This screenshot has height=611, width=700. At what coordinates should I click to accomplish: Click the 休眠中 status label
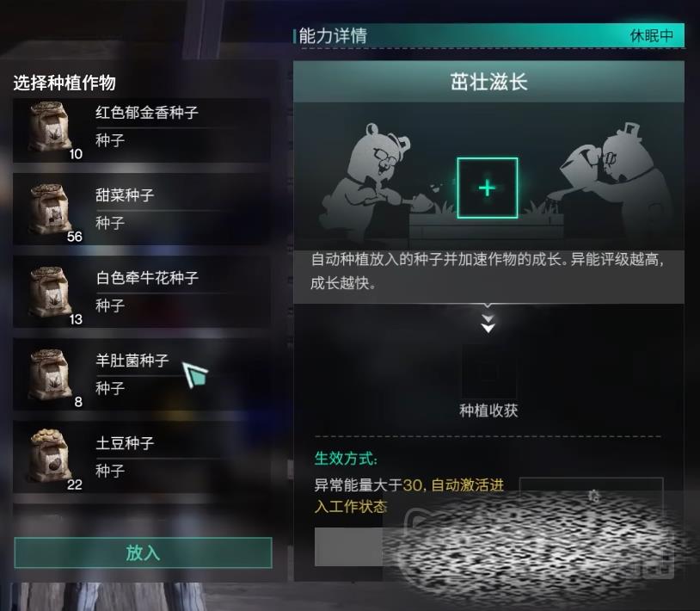click(651, 36)
